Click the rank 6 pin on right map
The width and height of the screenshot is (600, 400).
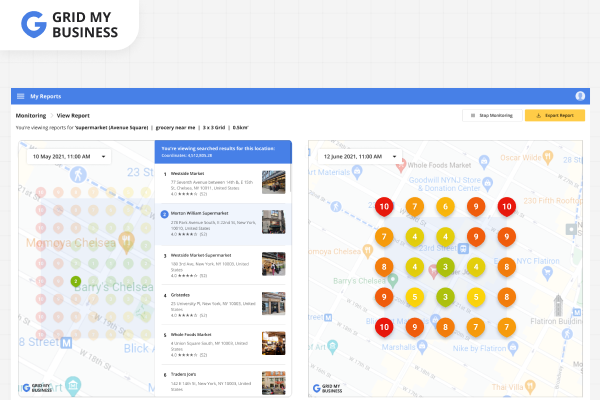pos(445,207)
